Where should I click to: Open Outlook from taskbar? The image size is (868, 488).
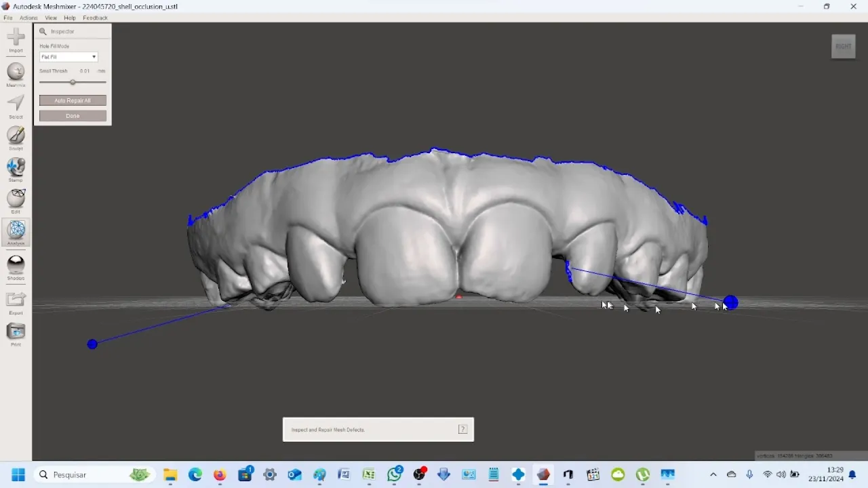[x=294, y=474]
